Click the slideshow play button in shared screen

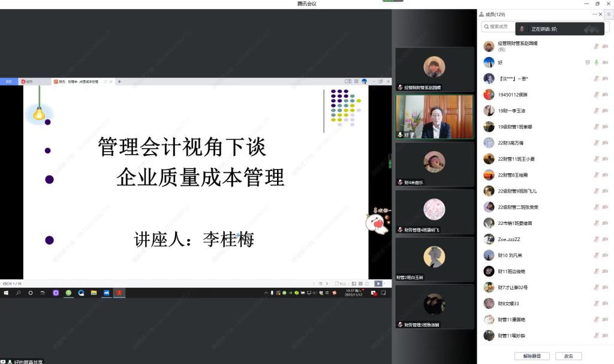pos(378,284)
